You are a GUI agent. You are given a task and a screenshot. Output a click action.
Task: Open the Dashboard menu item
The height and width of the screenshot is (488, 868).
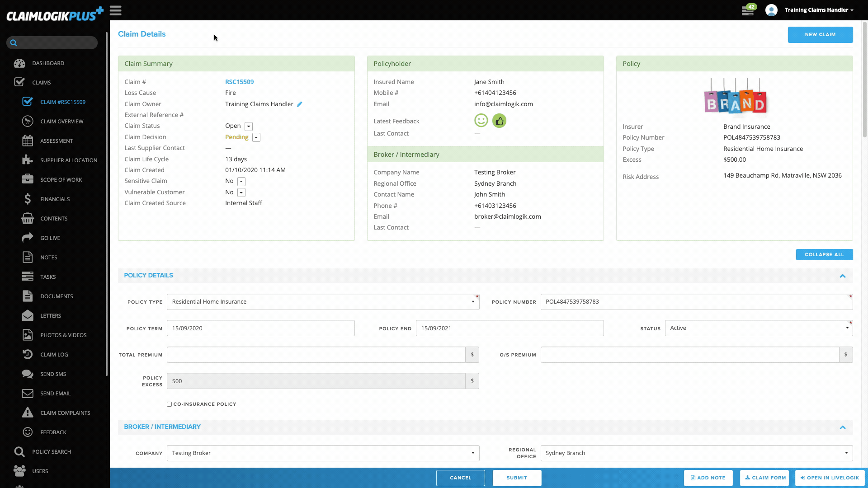coord(48,63)
